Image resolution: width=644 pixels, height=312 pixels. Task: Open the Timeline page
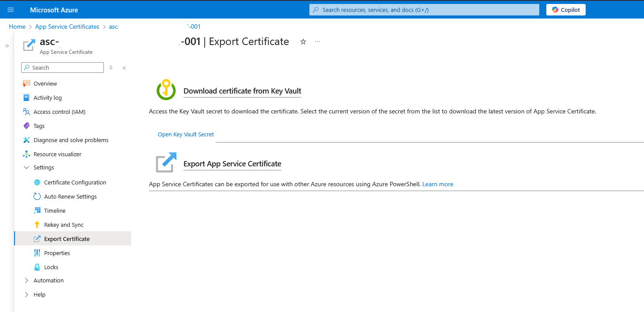pos(55,211)
